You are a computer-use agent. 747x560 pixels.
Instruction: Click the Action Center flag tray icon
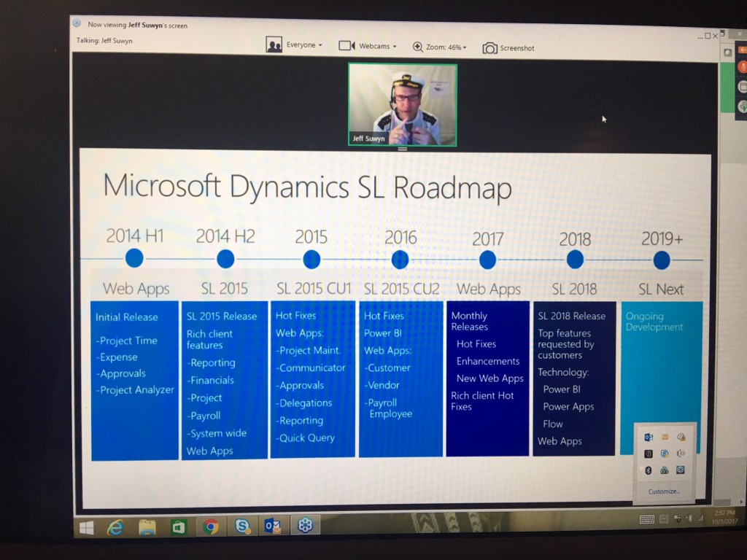(677, 518)
